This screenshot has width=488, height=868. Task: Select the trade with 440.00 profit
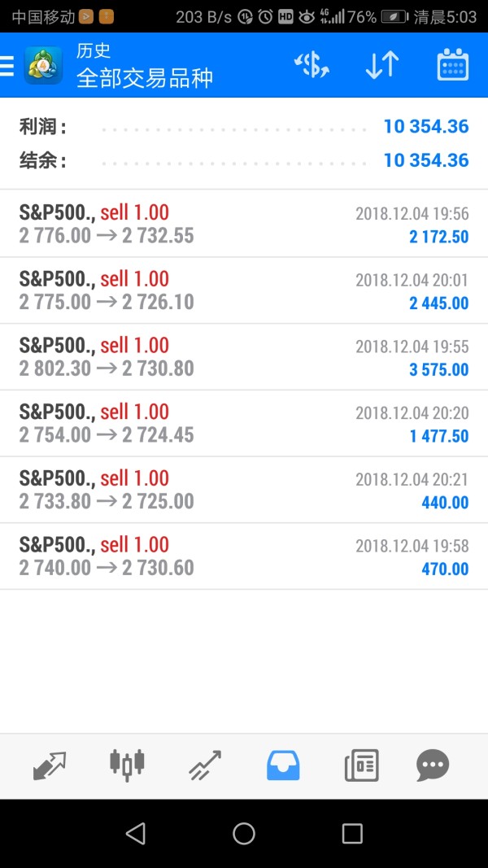(x=244, y=490)
